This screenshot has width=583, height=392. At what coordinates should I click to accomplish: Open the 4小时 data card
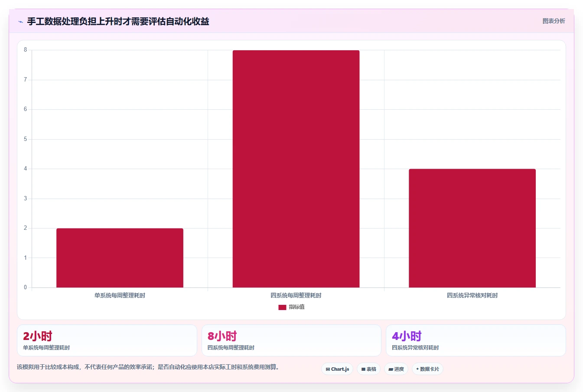tap(476, 340)
